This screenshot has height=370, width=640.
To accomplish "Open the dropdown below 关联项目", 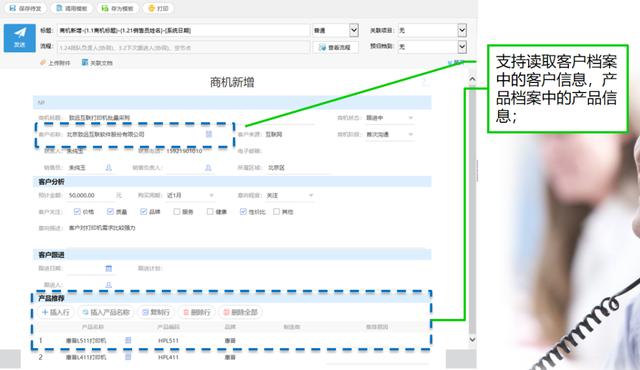I will [x=462, y=47].
